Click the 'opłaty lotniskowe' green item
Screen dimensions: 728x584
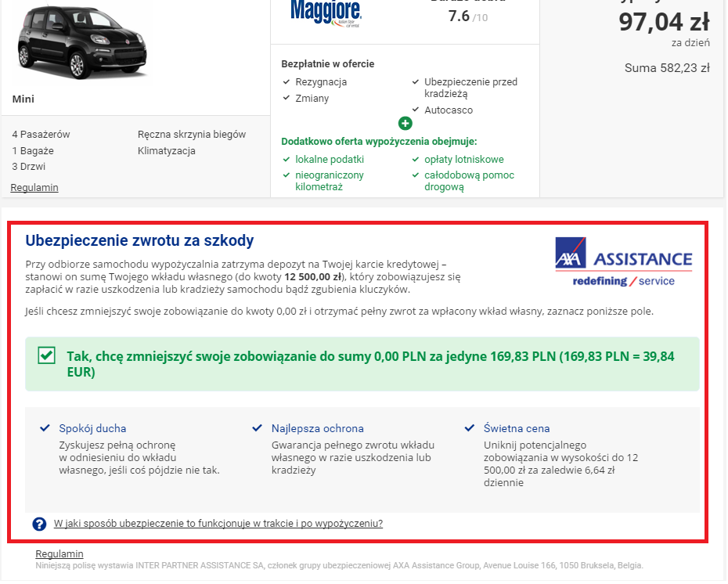464,160
